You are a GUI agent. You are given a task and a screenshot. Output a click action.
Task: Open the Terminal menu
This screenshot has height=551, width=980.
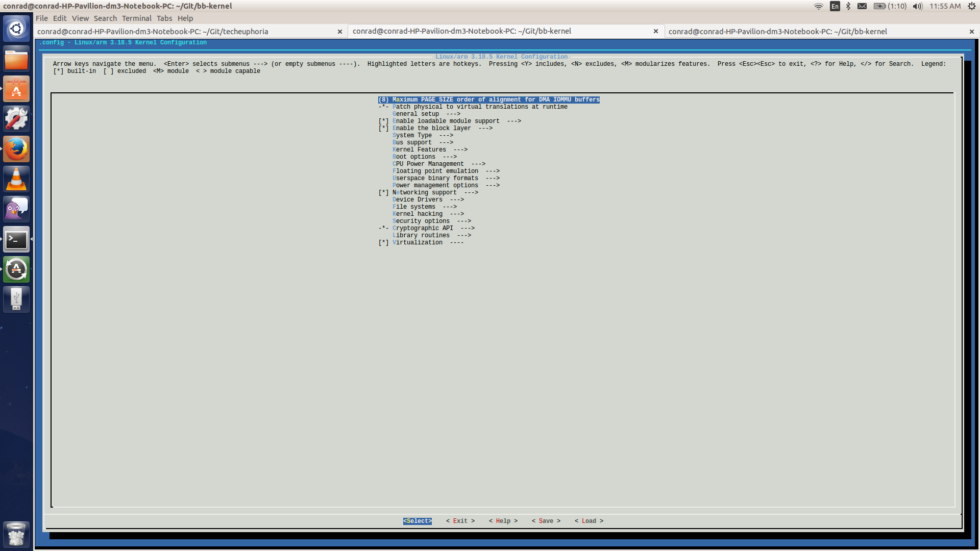point(136,18)
